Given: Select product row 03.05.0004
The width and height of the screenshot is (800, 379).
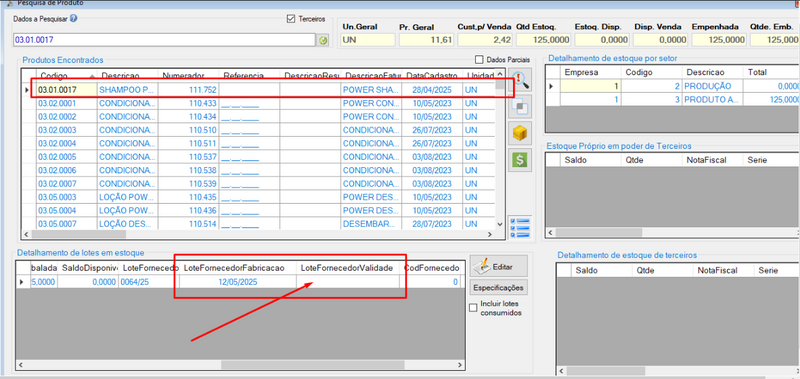Looking at the screenshot, I should [258, 210].
